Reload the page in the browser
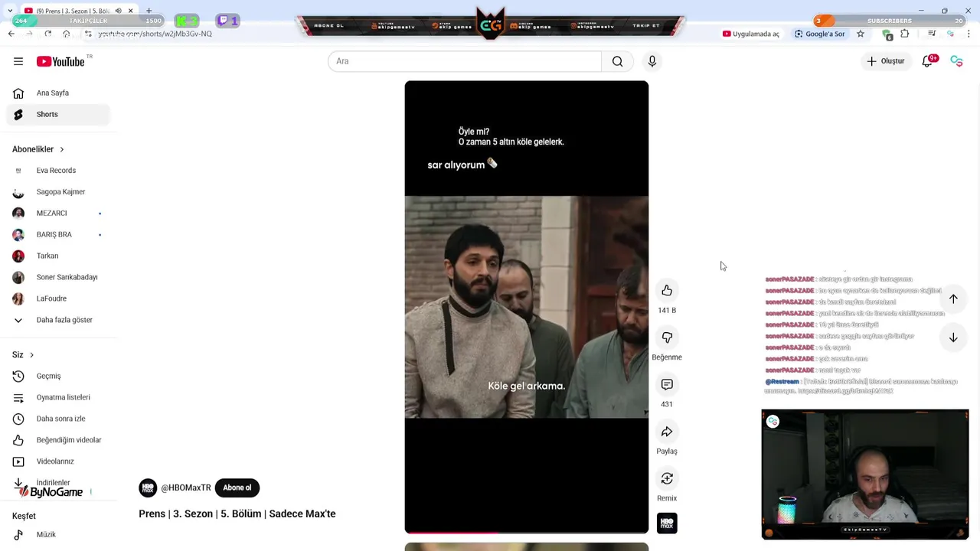The width and height of the screenshot is (980, 551). (47, 34)
